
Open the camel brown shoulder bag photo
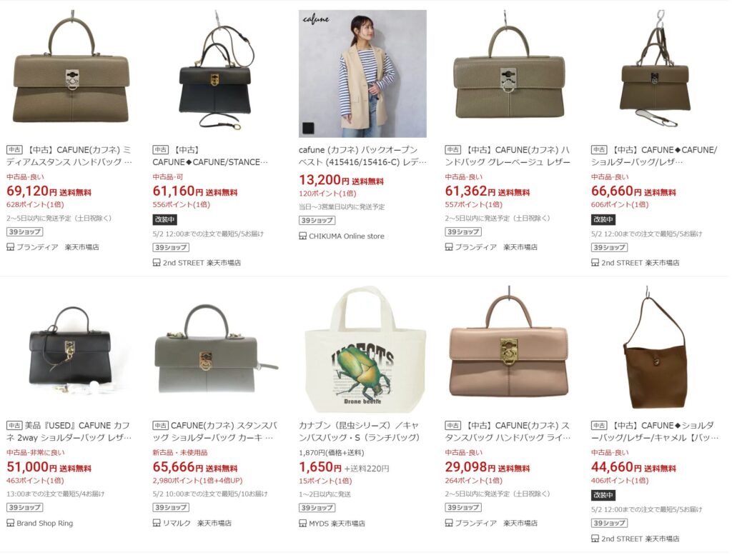click(655, 349)
